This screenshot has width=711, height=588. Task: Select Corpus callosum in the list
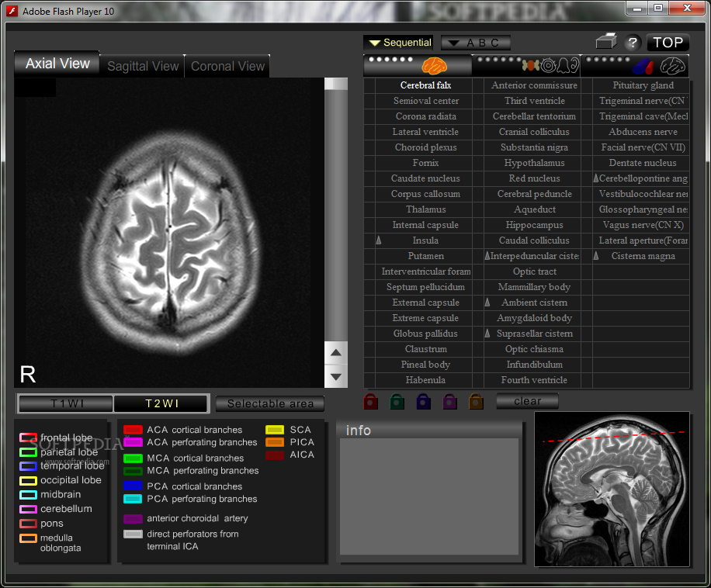pos(425,194)
